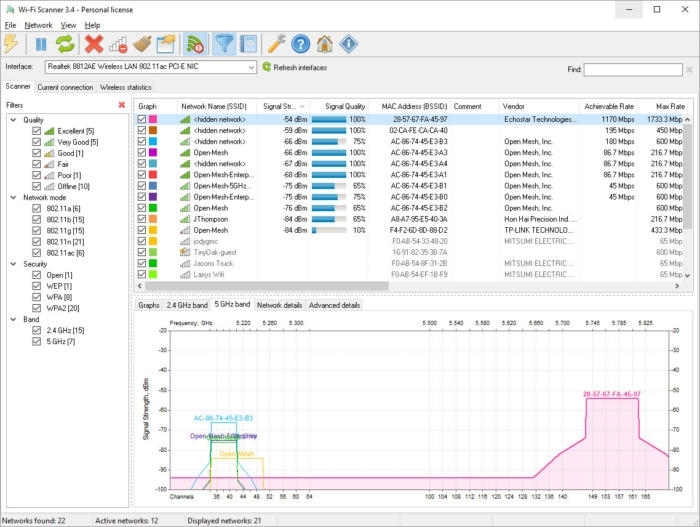The image size is (700, 527).
Task: Toggle the 2.4 GHz band filter
Action: point(37,330)
